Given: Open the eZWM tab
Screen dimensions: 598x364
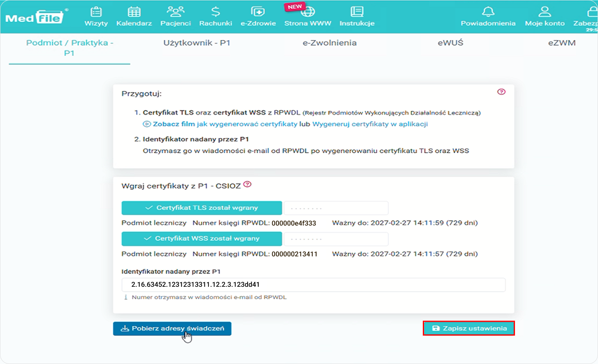Looking at the screenshot, I should (x=561, y=43).
